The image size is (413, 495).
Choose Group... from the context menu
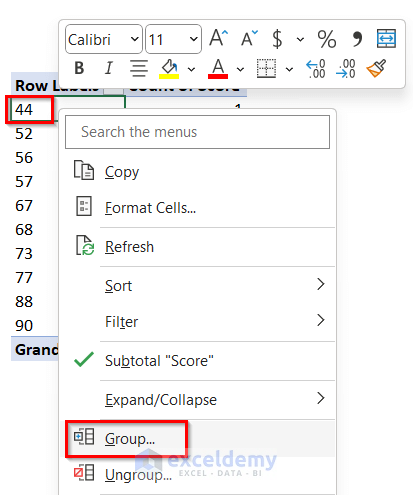coord(197,439)
